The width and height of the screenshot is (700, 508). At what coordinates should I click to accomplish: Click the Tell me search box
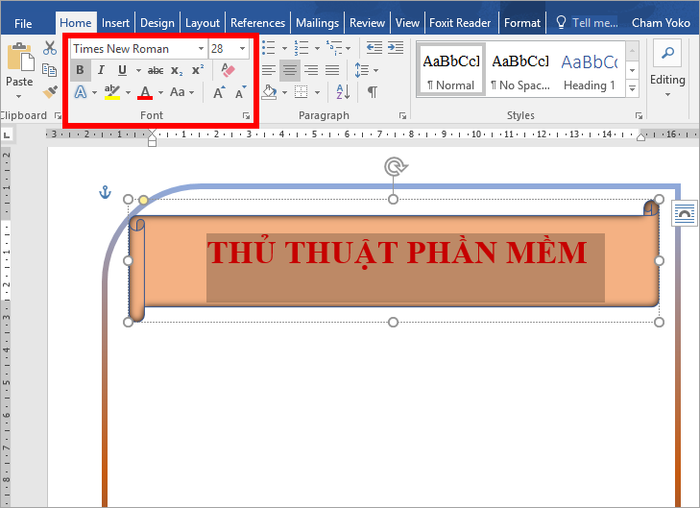click(587, 23)
